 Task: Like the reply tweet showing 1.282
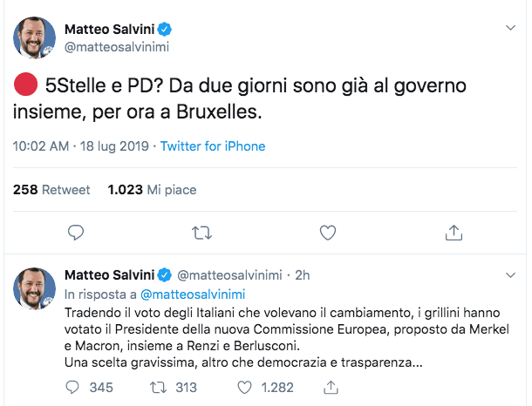click(x=247, y=387)
